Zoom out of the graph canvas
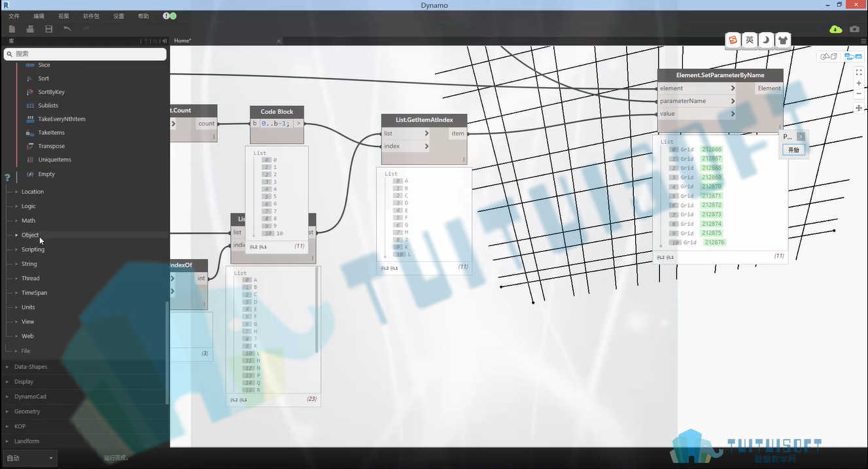868x469 pixels. pos(859,94)
